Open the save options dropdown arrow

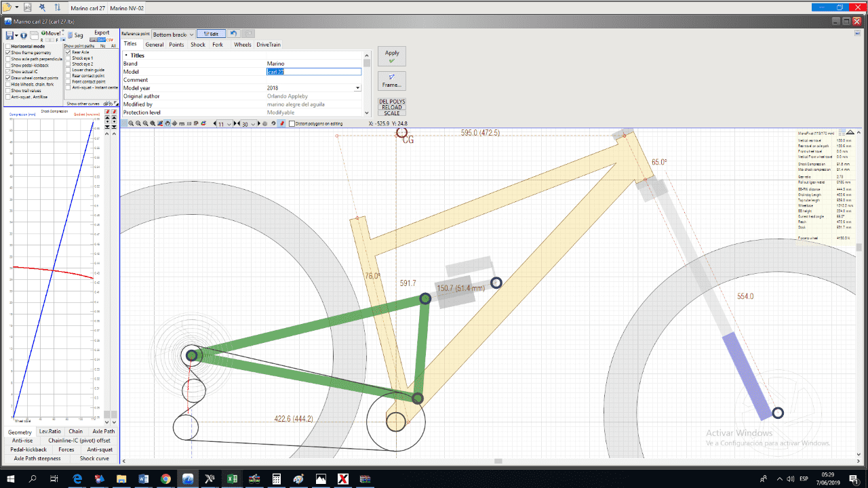(x=16, y=36)
